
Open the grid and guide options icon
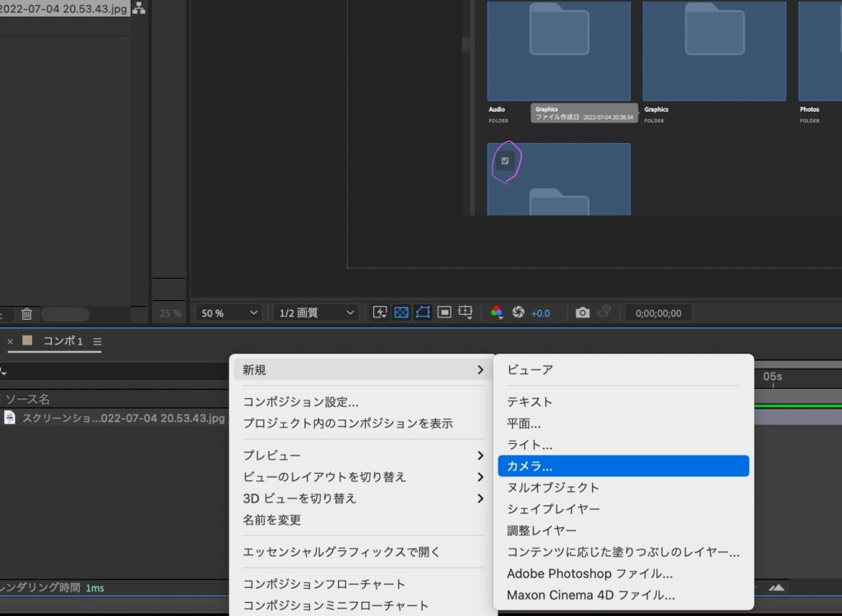click(x=466, y=313)
